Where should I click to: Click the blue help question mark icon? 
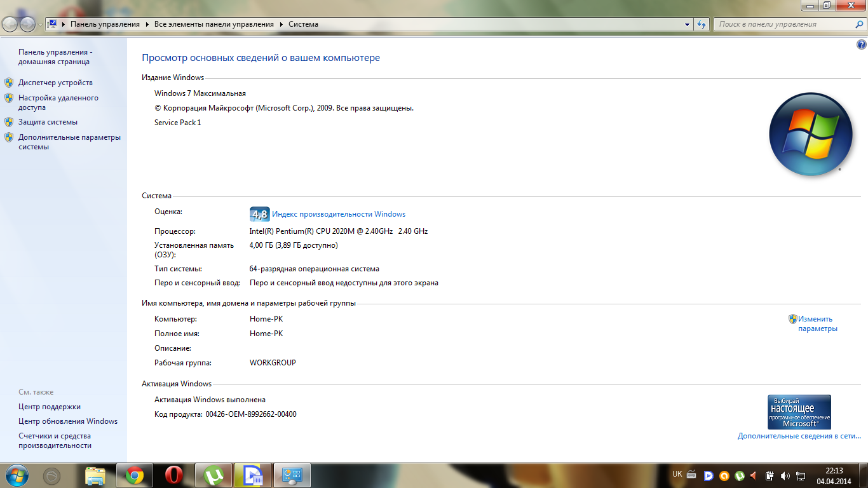point(861,44)
